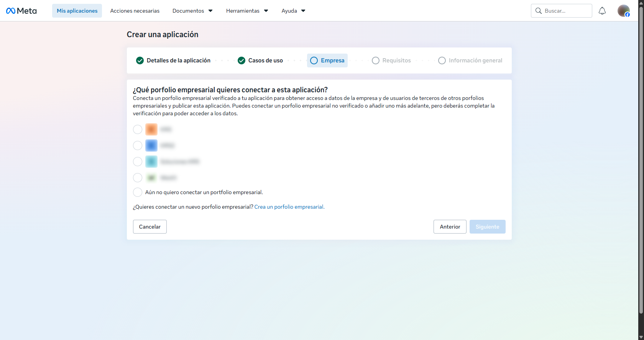Open the notifications bell
The image size is (644, 340).
click(602, 11)
